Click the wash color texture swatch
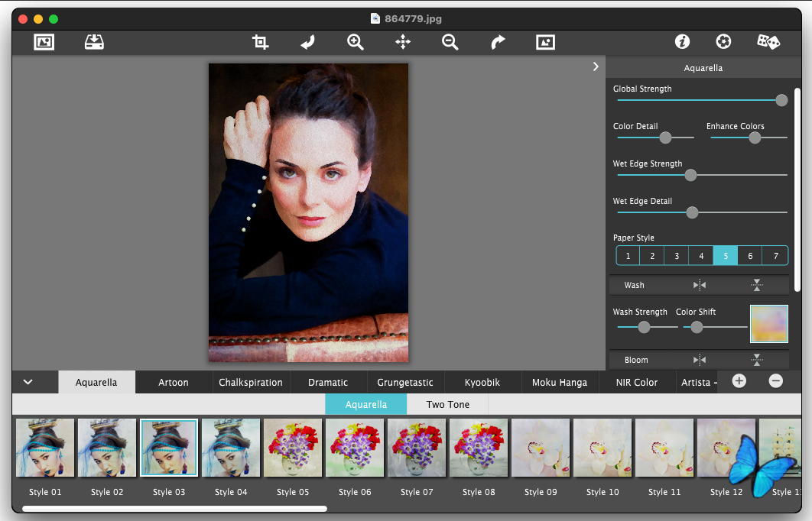Screen dimensions: 812x521 769,324
